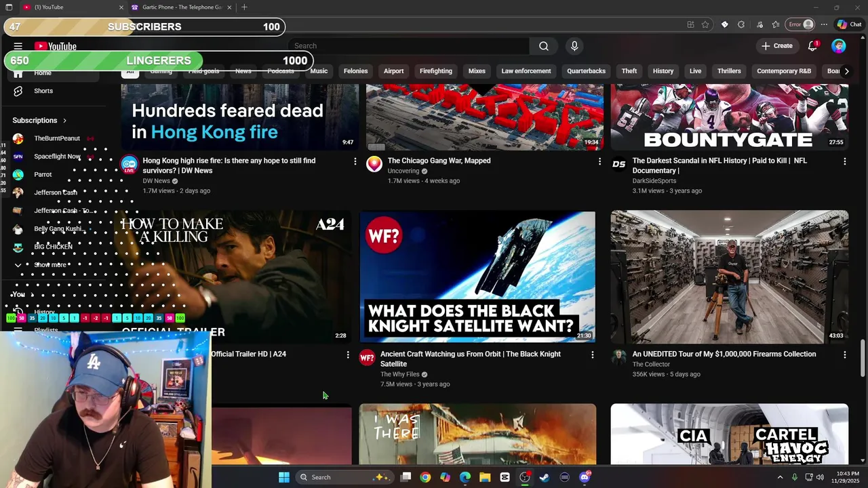Screen dimensions: 868x488
Task: Open YouTube account avatar menu
Action: 839,46
